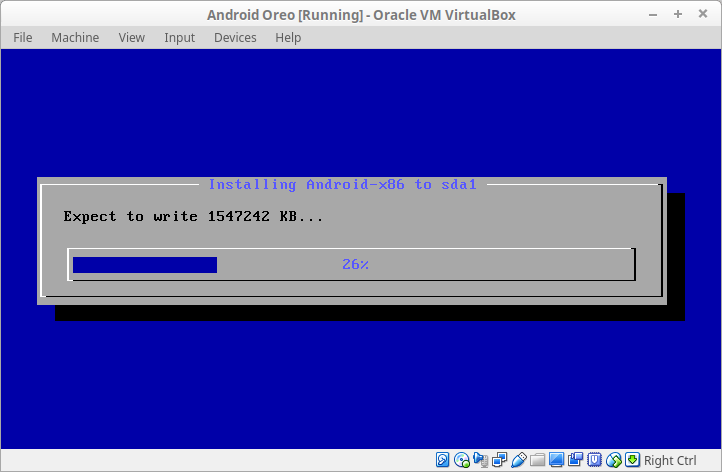The width and height of the screenshot is (722, 472).
Task: Click the mouse integration status icon
Action: click(614, 460)
